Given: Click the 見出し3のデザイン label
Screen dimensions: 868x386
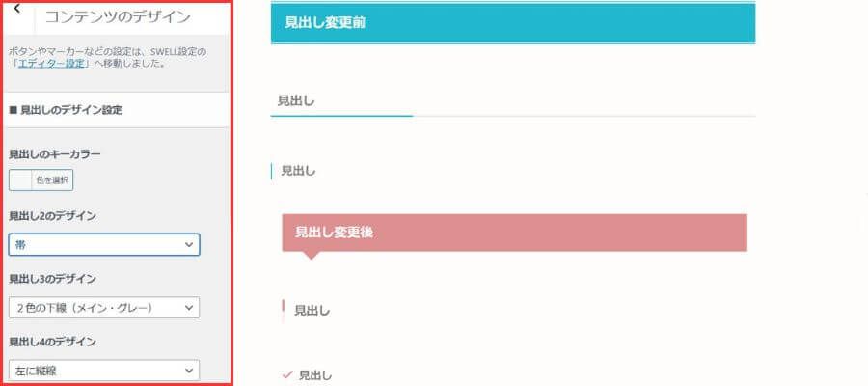Looking at the screenshot, I should click(x=52, y=279).
